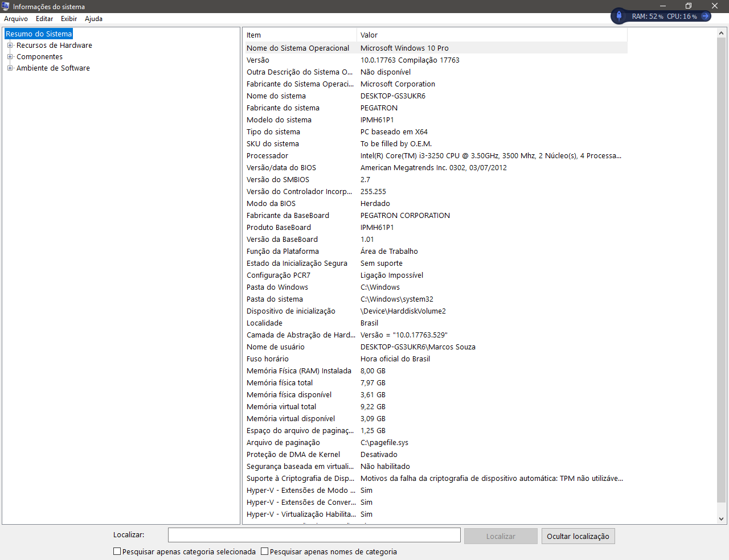
Task: Select the Outra Descrição do Sistema row
Action: (x=436, y=72)
